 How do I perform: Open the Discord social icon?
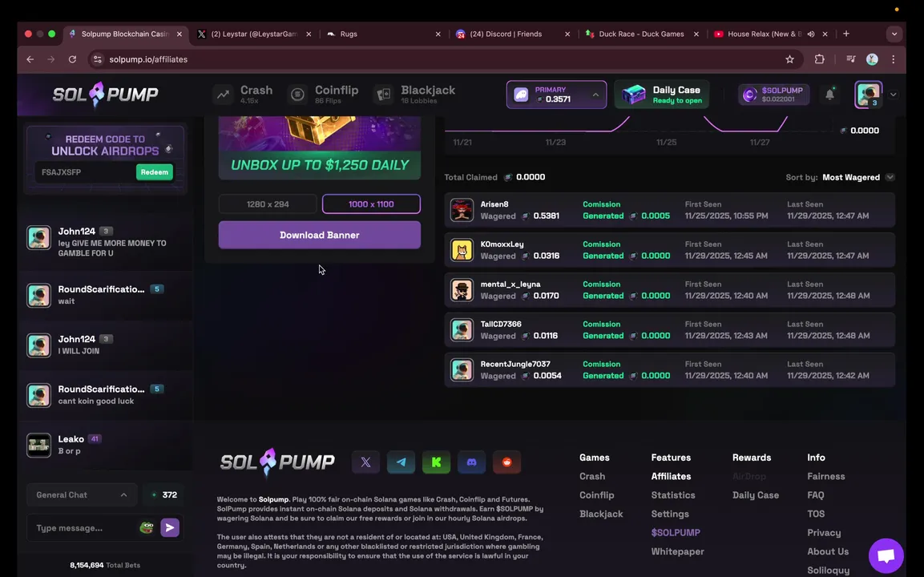[471, 462]
